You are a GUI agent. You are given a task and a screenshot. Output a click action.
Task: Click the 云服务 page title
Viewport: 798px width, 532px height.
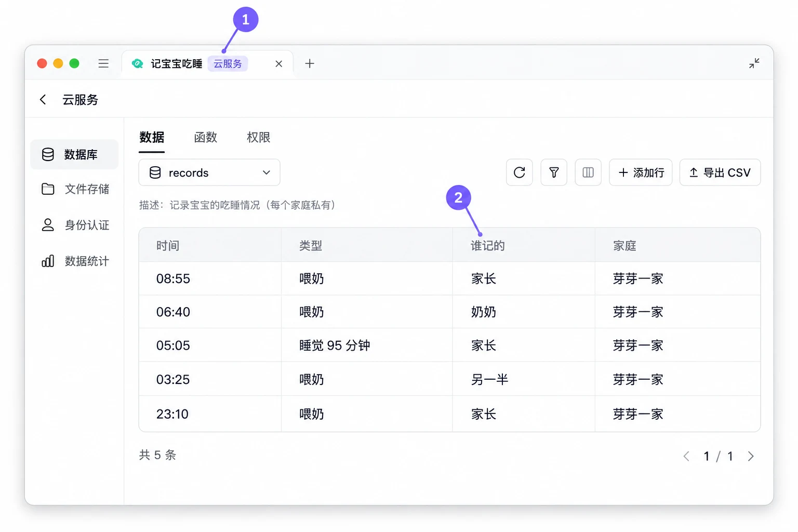[x=81, y=99]
